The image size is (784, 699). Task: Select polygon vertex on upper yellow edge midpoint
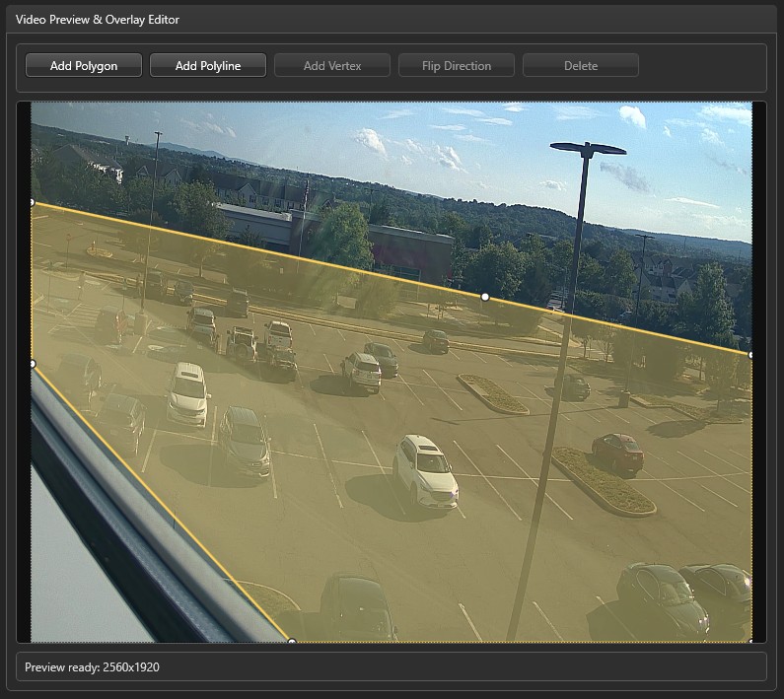(485, 297)
